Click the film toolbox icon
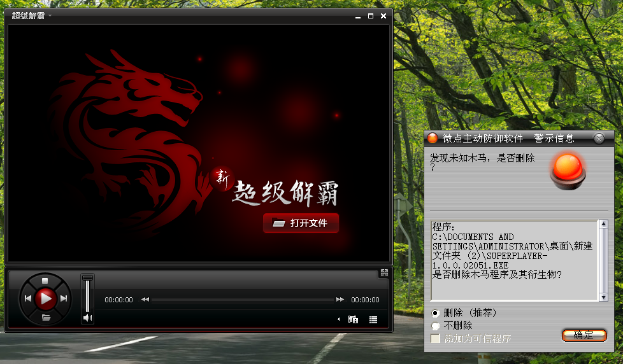Viewport: 623px width, 364px height. pyautogui.click(x=353, y=319)
